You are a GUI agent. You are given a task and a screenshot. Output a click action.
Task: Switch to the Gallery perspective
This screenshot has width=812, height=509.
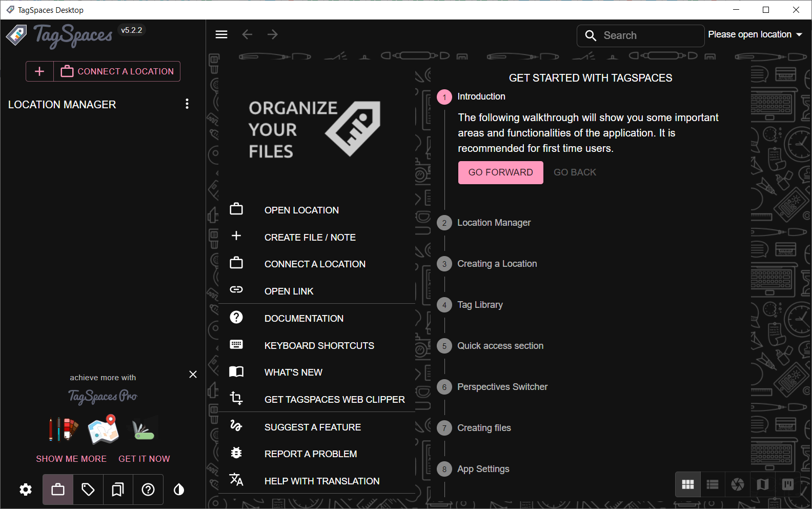738,484
